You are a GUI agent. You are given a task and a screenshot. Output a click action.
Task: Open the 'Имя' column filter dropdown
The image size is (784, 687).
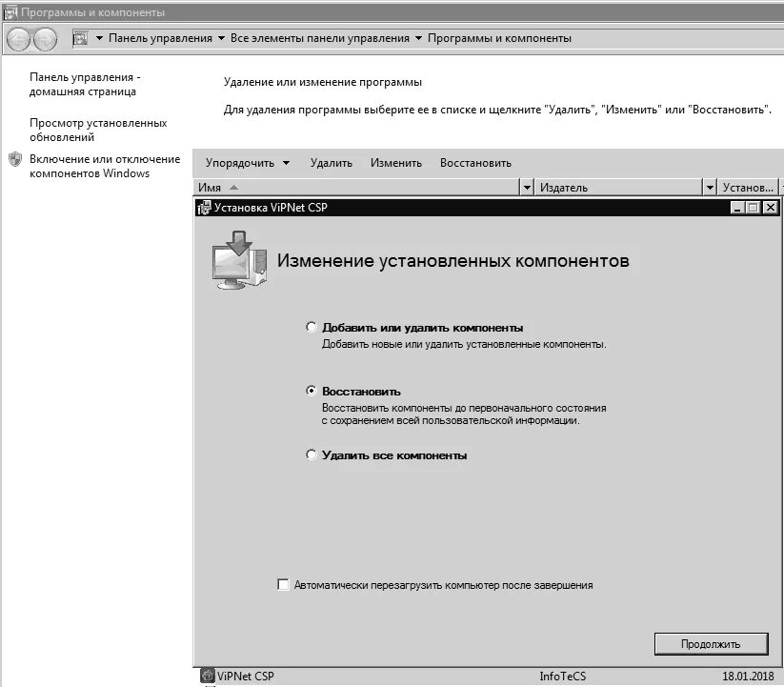(527, 188)
